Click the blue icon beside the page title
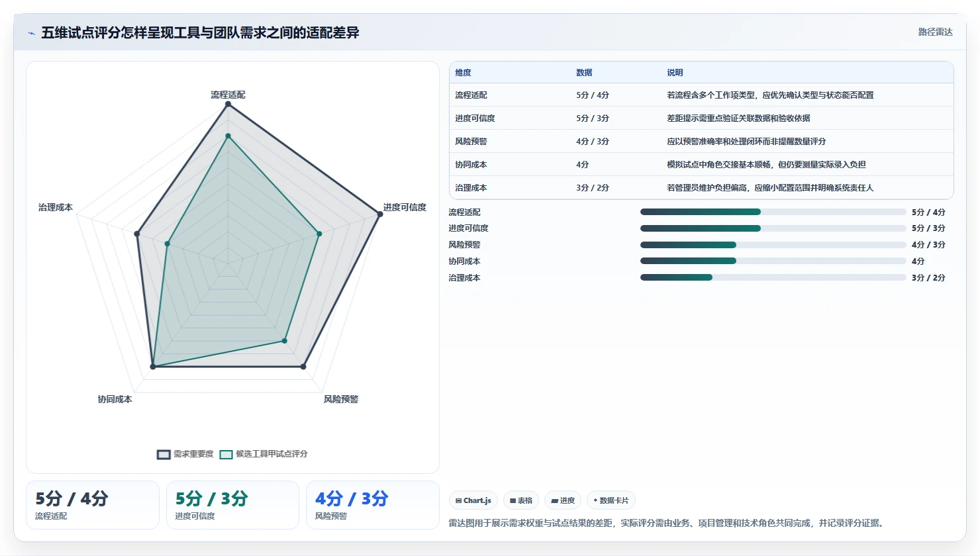Screen dimensions: 980x556 (31, 33)
